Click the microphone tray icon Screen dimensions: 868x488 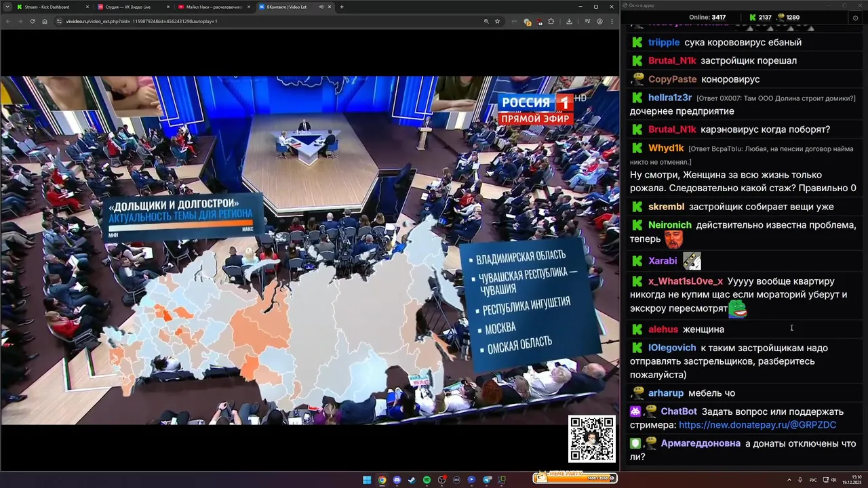[801, 480]
